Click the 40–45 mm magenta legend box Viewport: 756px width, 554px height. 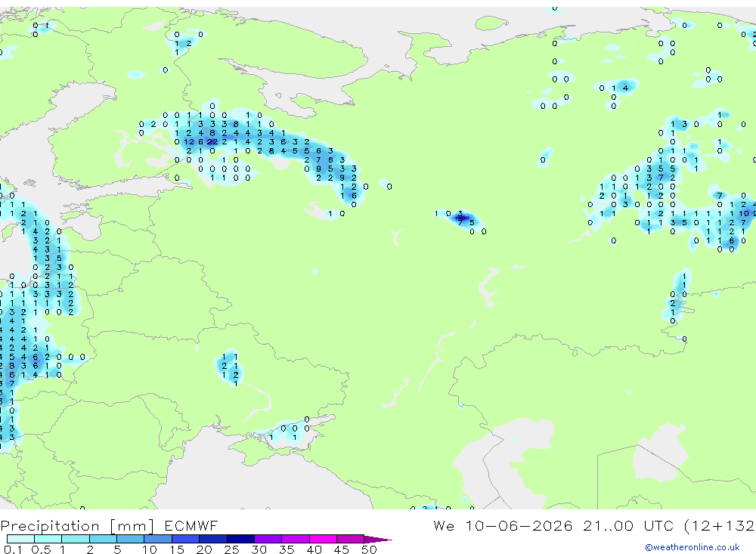(x=323, y=539)
